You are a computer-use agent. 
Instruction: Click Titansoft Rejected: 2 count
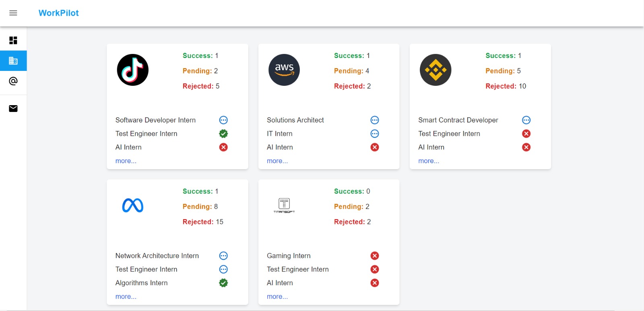(x=352, y=222)
